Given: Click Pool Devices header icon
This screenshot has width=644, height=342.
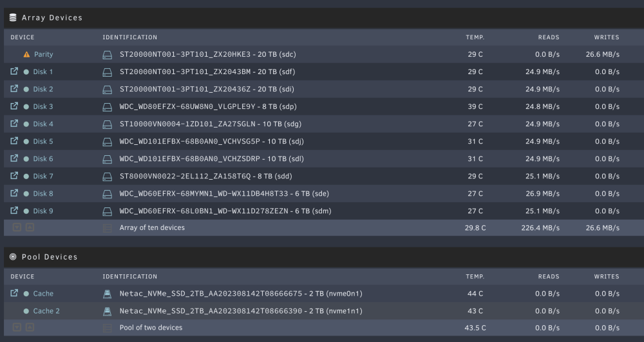Looking at the screenshot, I should pos(13,256).
